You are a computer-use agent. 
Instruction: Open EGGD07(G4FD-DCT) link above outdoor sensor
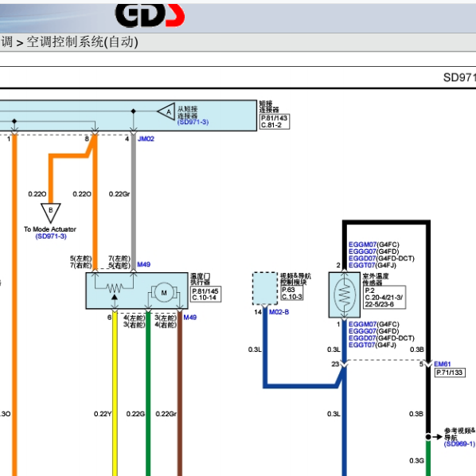[381, 259]
